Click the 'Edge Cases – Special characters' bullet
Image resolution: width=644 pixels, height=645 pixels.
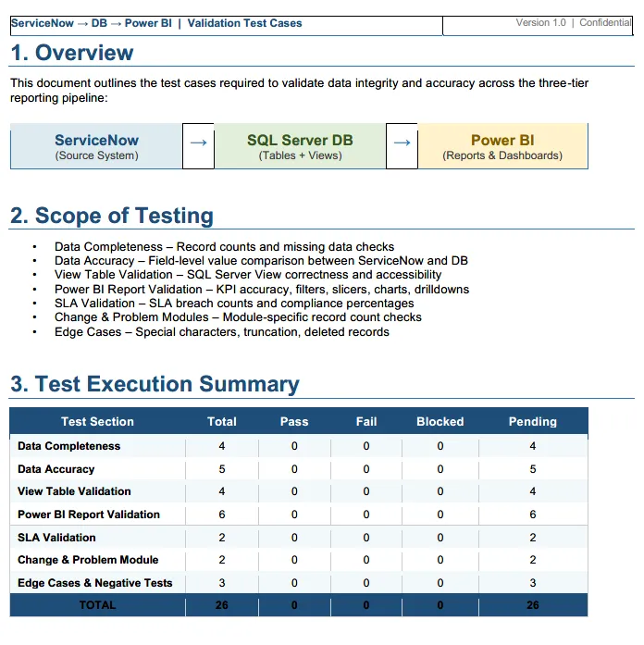[222, 332]
